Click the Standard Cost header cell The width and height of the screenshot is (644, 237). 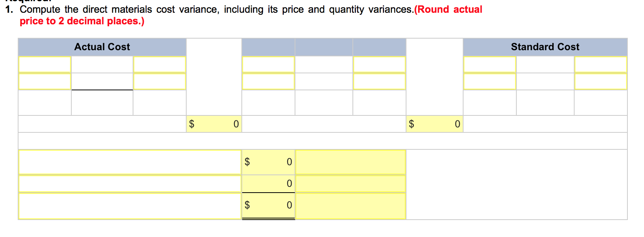(545, 47)
